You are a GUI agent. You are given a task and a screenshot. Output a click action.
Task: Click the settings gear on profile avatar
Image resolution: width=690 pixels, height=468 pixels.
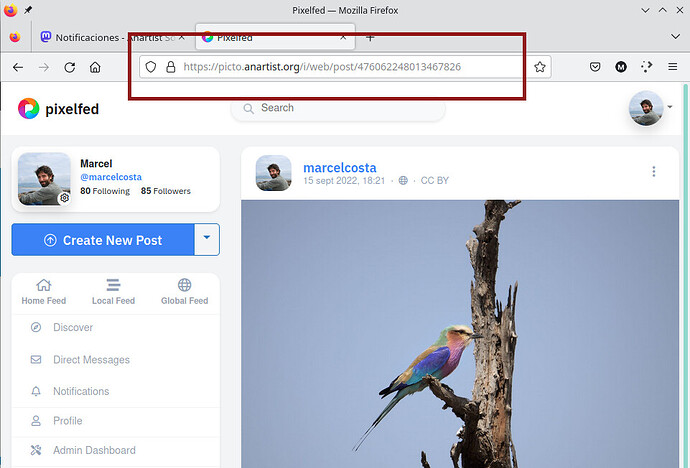(64, 198)
